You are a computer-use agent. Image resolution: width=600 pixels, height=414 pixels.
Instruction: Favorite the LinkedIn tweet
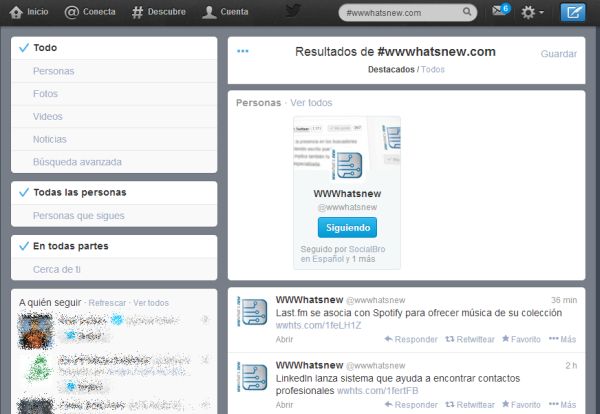click(x=521, y=405)
